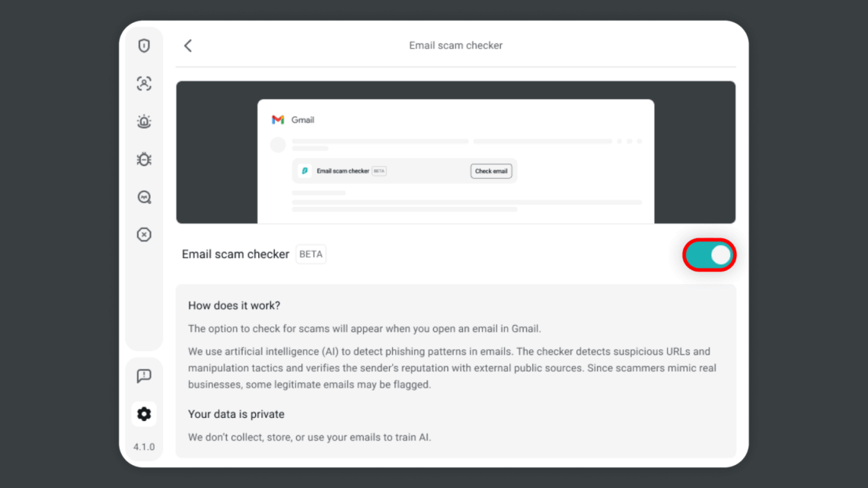View security alerts via the bell icon
Image resolution: width=868 pixels, height=488 pixels.
[144, 121]
